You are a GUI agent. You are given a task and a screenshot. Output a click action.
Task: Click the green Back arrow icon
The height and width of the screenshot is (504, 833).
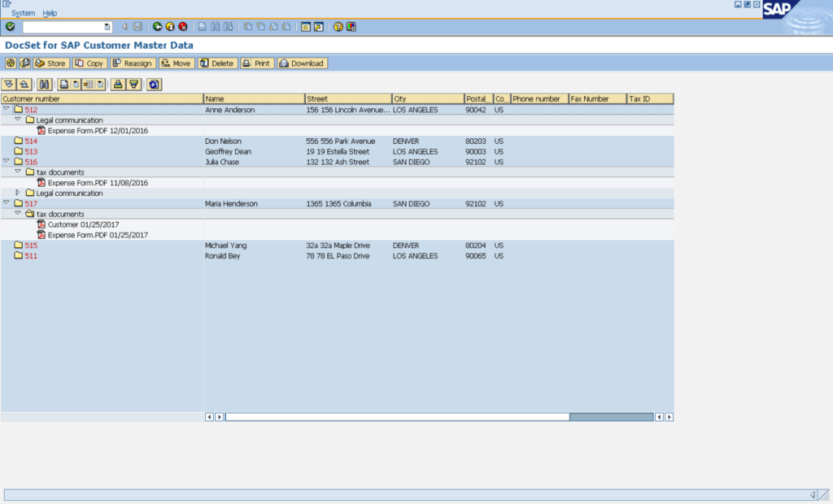coord(157,27)
